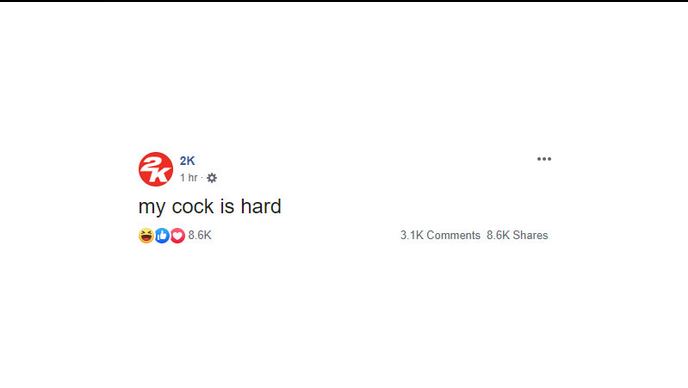Click the gear icon beside 1 hr
Screen dimensions: 688x388
point(211,178)
